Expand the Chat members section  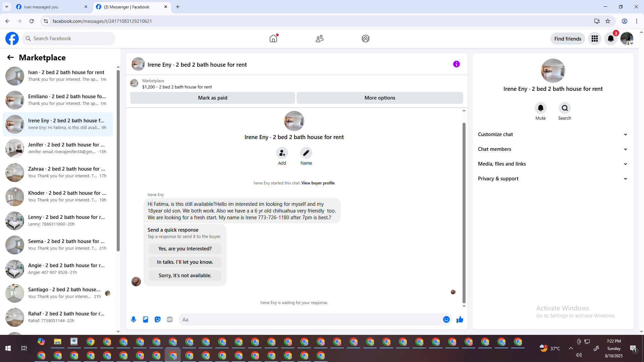click(x=552, y=149)
